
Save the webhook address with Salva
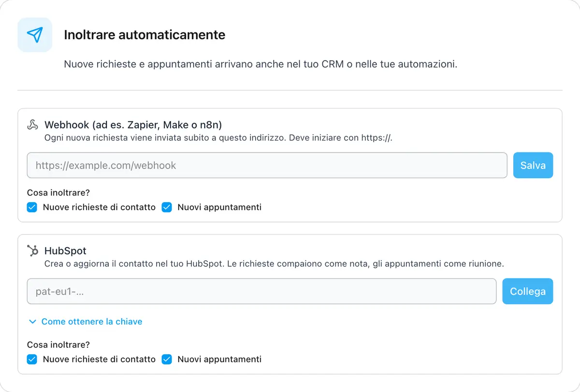pyautogui.click(x=533, y=166)
